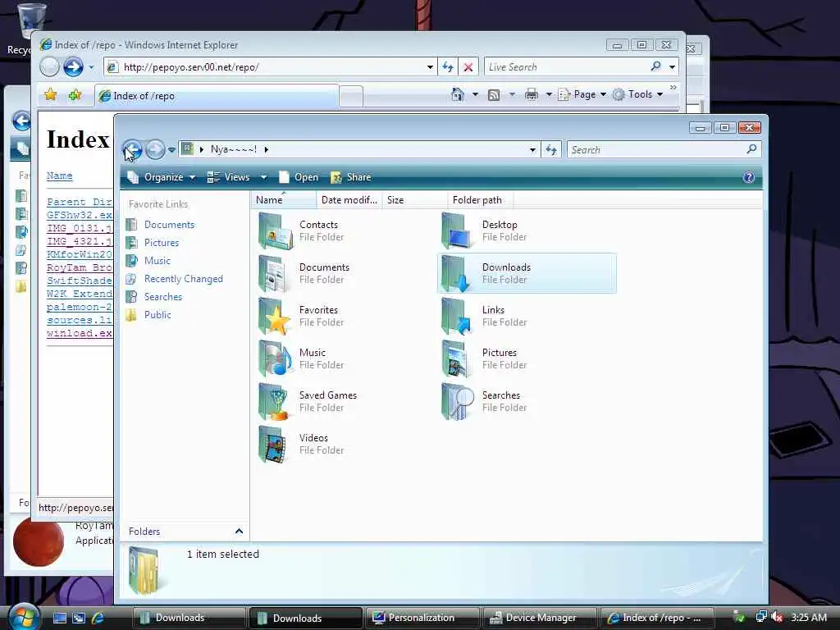Sort by the Size column header
Screen dimensions: 840x630
coord(414,200)
